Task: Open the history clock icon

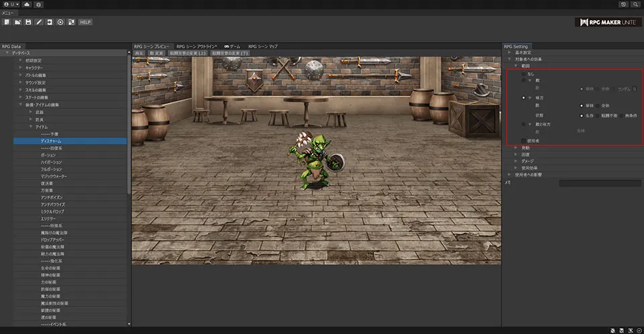Action: tap(623, 4)
